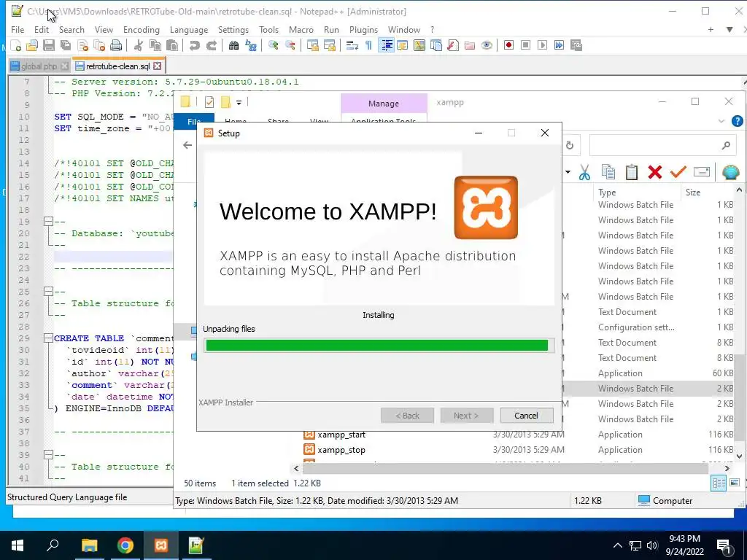This screenshot has width=747, height=560.
Task: Collapse the fold marker at line 39
Action: [48, 455]
